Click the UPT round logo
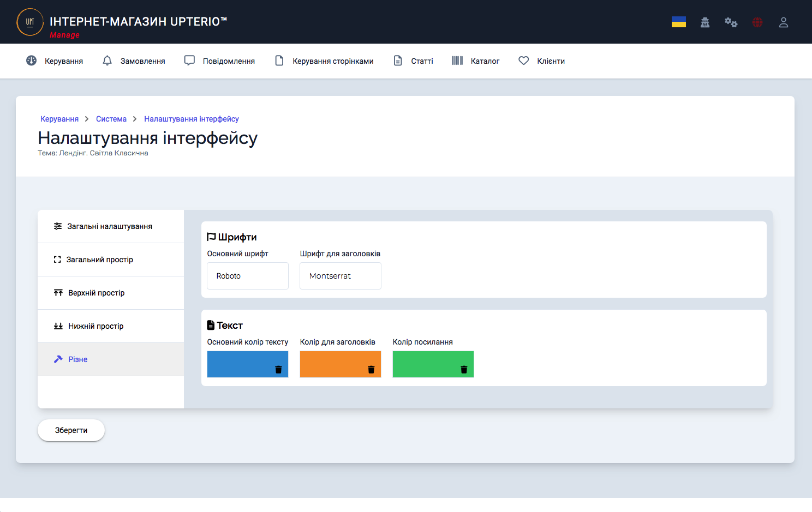The height and width of the screenshot is (512, 812). (30, 22)
